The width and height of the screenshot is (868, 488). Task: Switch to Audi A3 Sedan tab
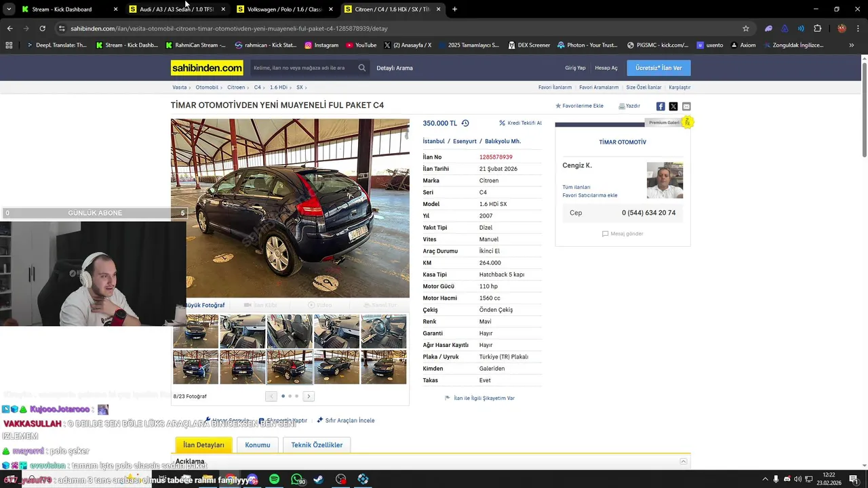[x=176, y=9]
